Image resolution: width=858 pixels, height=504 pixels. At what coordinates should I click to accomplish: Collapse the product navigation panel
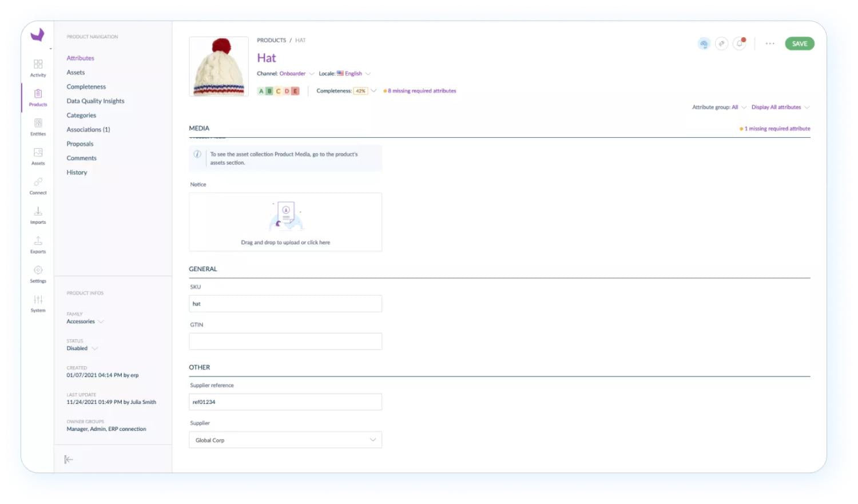pos(69,459)
